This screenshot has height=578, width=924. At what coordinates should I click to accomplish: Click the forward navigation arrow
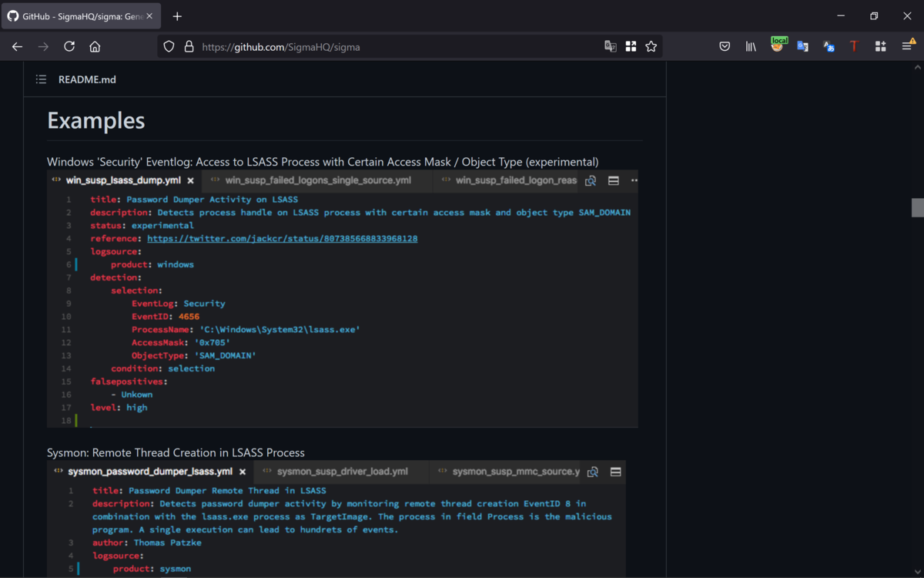(x=43, y=46)
